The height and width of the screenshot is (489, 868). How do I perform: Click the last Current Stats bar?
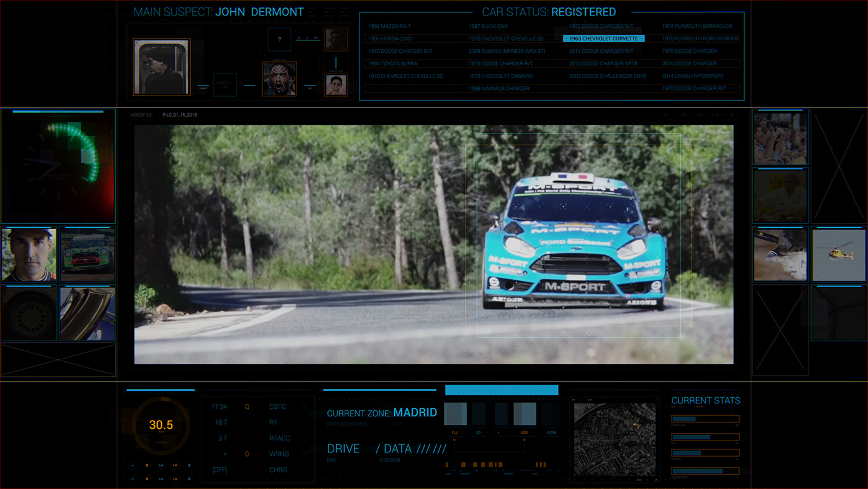pos(705,471)
